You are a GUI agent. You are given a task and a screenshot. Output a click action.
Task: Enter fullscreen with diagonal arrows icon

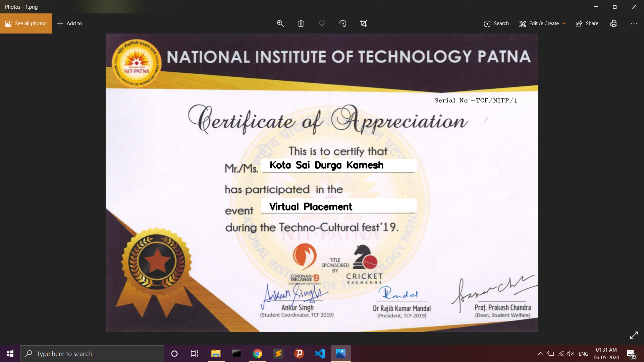634,335
